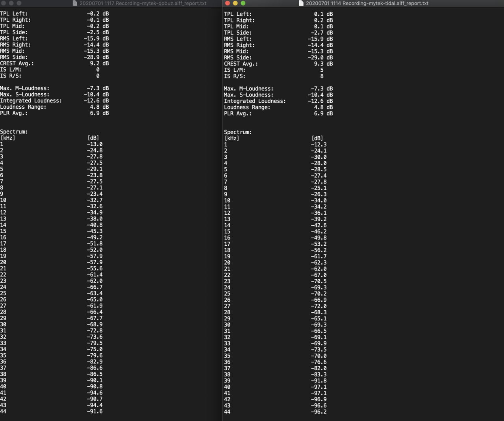Minimize the tidal report window with the yellow button
Viewport: 504px width, 421px height.
click(235, 3)
